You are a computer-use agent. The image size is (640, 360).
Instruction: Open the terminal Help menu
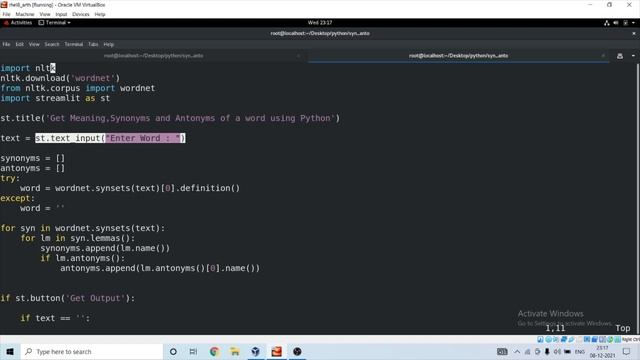point(109,44)
